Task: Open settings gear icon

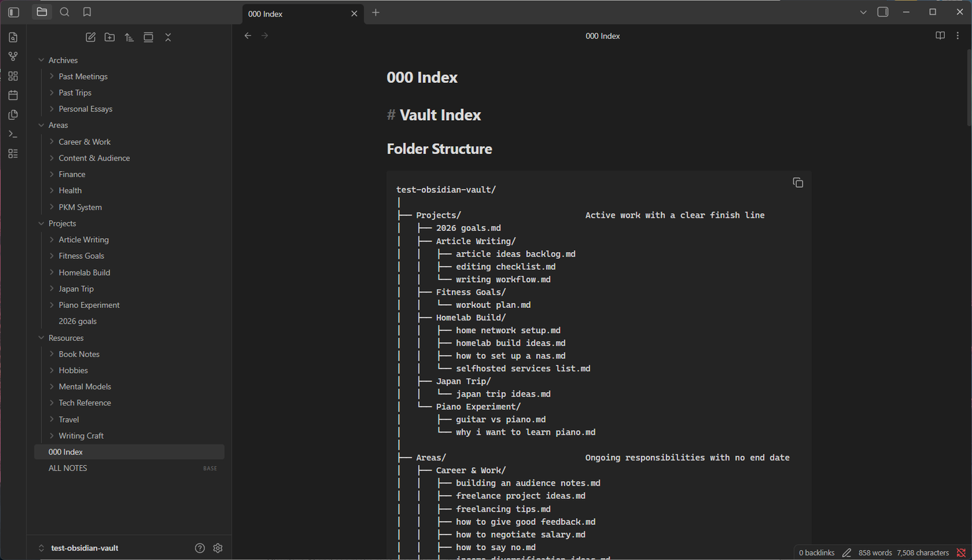Action: (218, 548)
